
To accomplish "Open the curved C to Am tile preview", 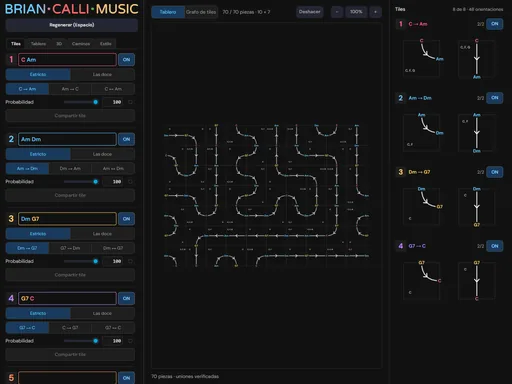I will point(421,58).
